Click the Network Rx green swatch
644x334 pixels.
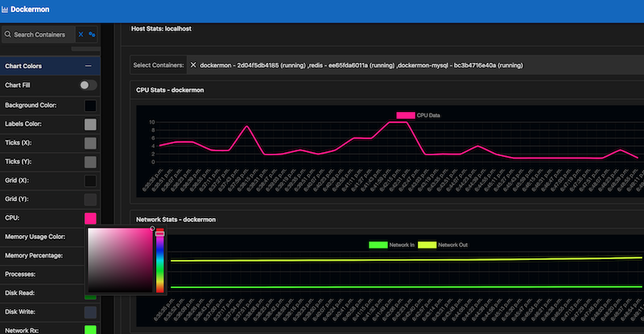(90, 329)
